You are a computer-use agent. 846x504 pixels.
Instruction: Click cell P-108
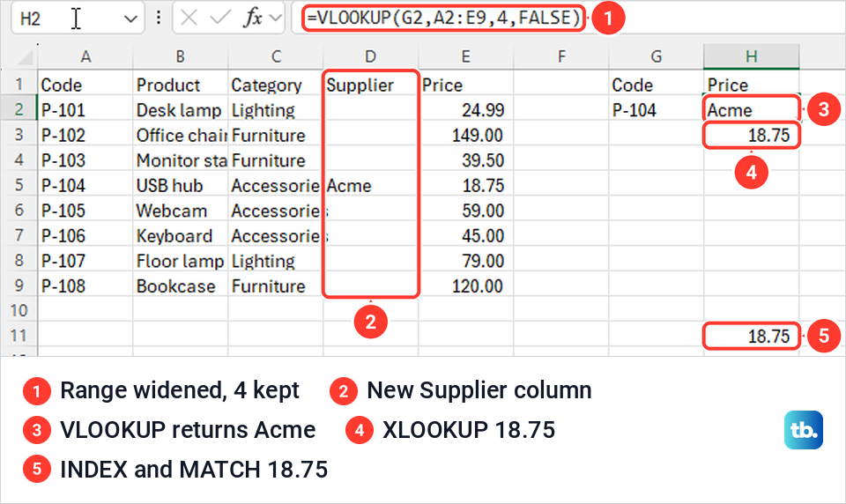point(85,285)
